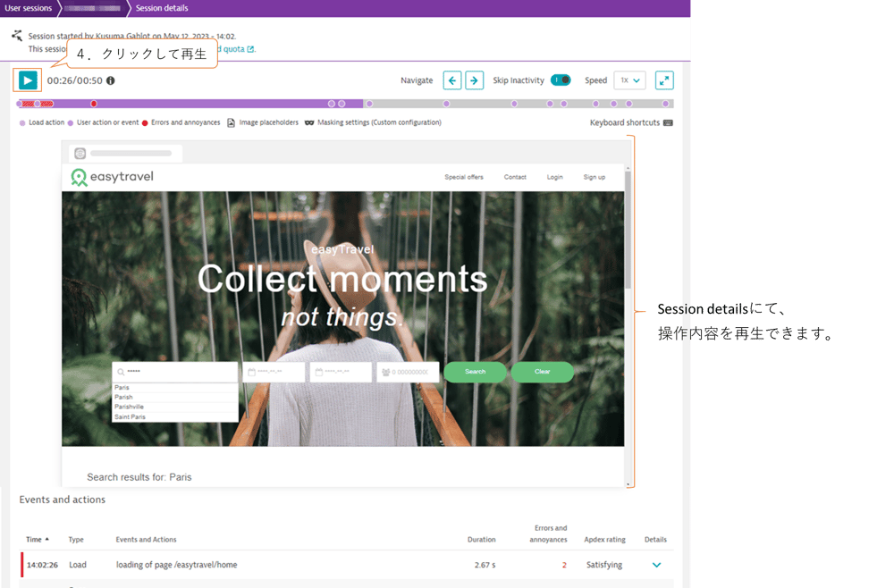Click the errors count 2 in row
This screenshot has width=894, height=588.
564,565
